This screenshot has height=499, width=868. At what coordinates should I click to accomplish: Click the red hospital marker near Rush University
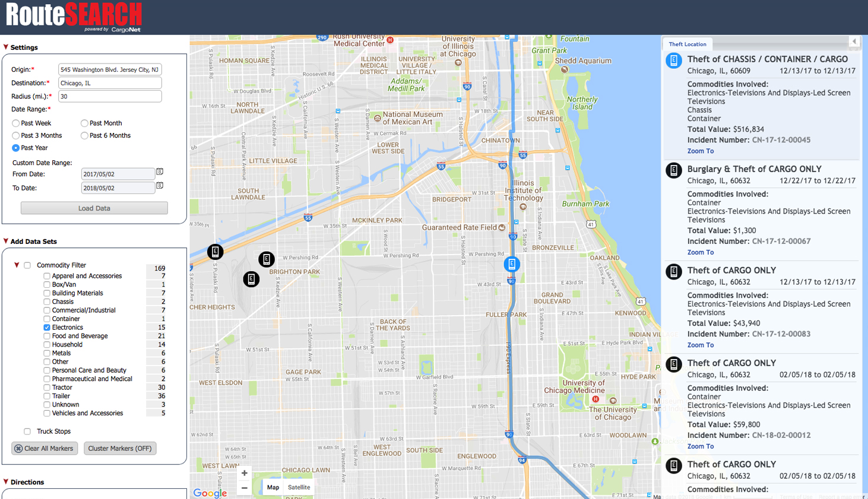(x=390, y=40)
